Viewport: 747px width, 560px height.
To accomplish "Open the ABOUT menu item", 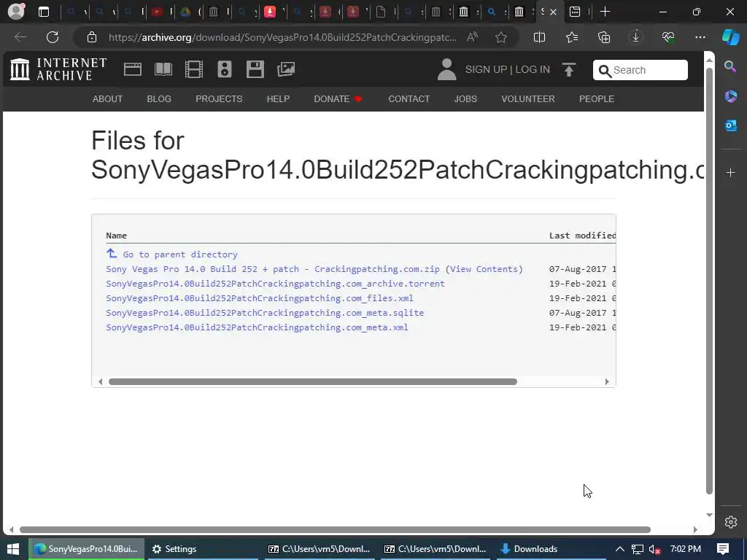I will [x=108, y=99].
